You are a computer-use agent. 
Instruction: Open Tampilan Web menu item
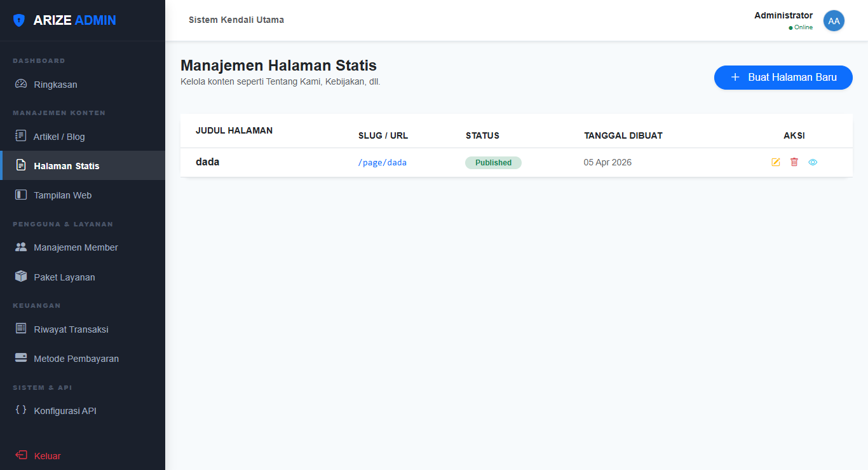[x=62, y=195]
